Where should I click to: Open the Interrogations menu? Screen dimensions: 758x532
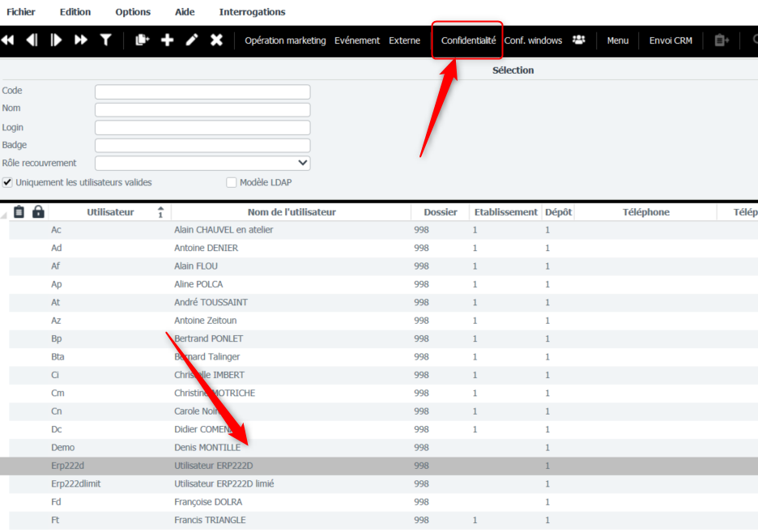coord(253,12)
